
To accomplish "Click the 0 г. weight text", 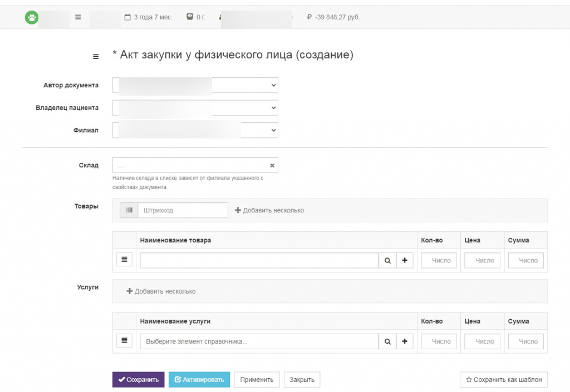I will click(200, 17).
